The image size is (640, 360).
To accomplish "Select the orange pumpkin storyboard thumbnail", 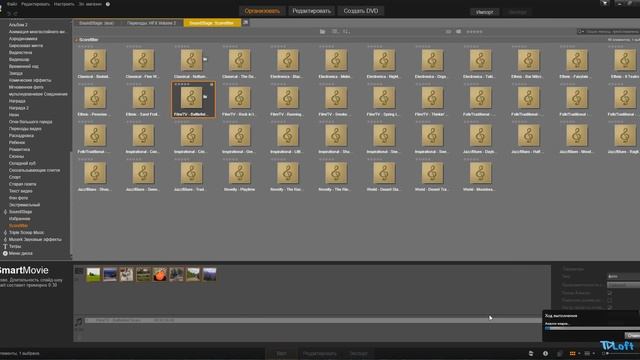I will [x=160, y=275].
